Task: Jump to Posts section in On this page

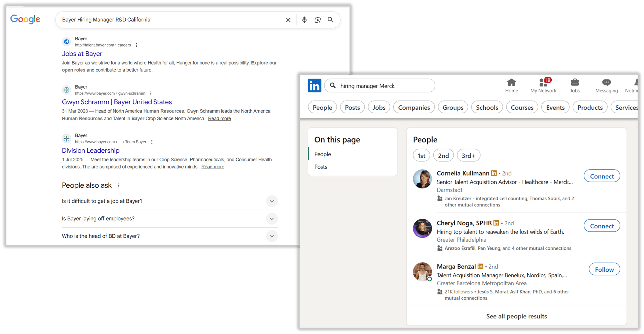Action: (321, 167)
